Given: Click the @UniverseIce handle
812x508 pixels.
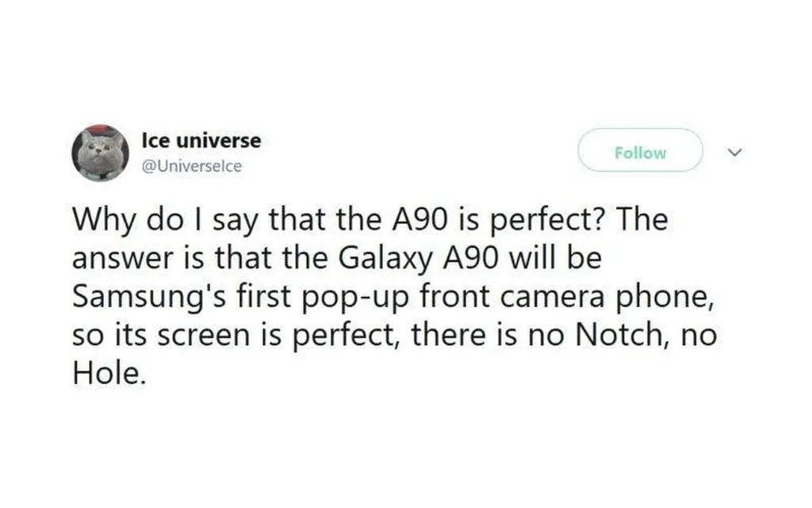Looking at the screenshot, I should pyautogui.click(x=191, y=166).
